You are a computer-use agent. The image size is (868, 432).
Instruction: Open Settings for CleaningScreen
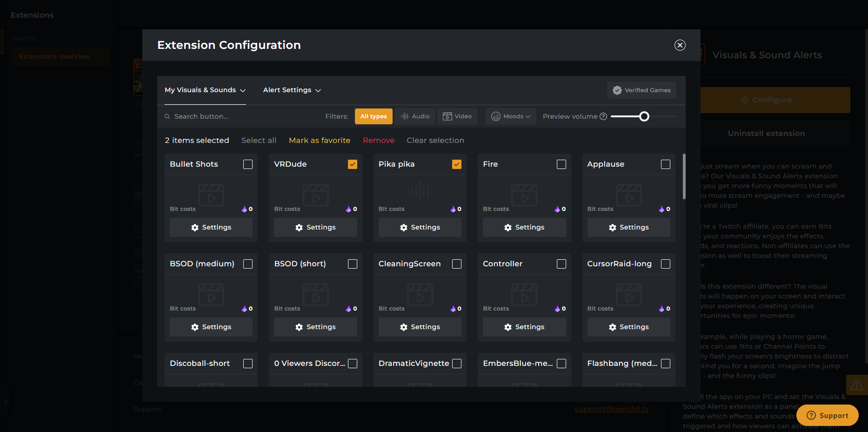coord(420,327)
